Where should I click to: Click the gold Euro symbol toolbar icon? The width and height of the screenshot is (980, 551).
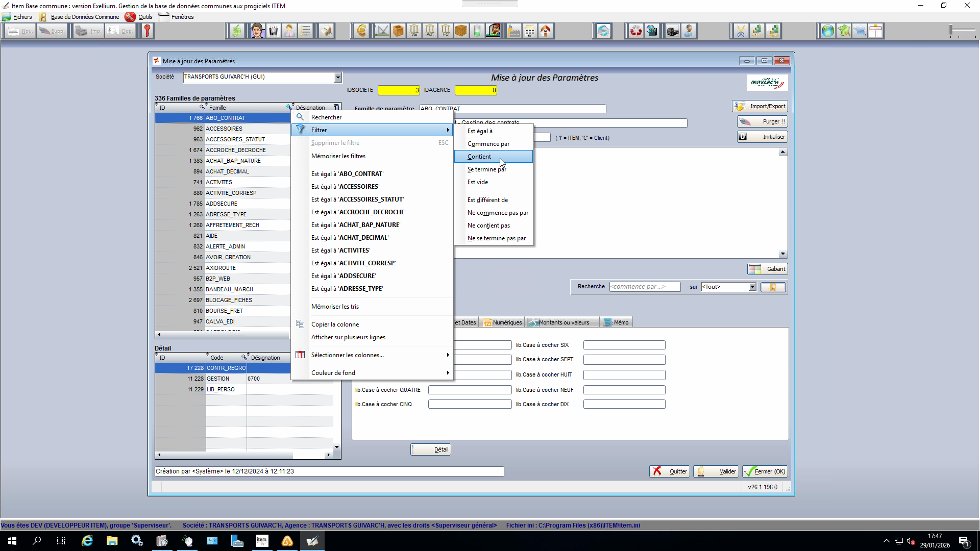[361, 31]
